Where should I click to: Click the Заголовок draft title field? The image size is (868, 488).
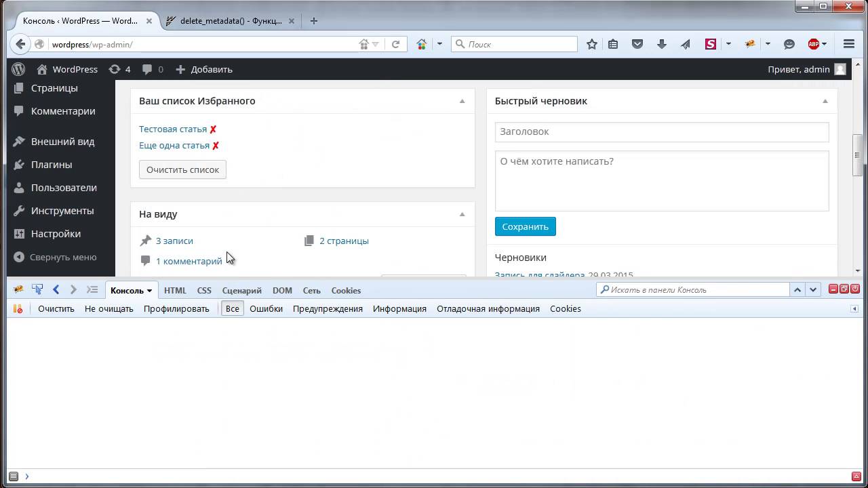[x=662, y=131]
